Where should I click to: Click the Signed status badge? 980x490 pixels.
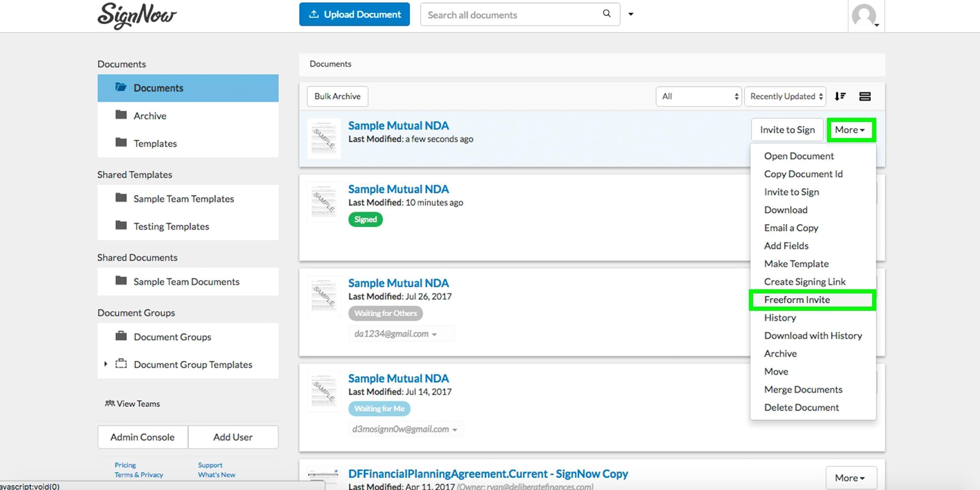(x=365, y=220)
